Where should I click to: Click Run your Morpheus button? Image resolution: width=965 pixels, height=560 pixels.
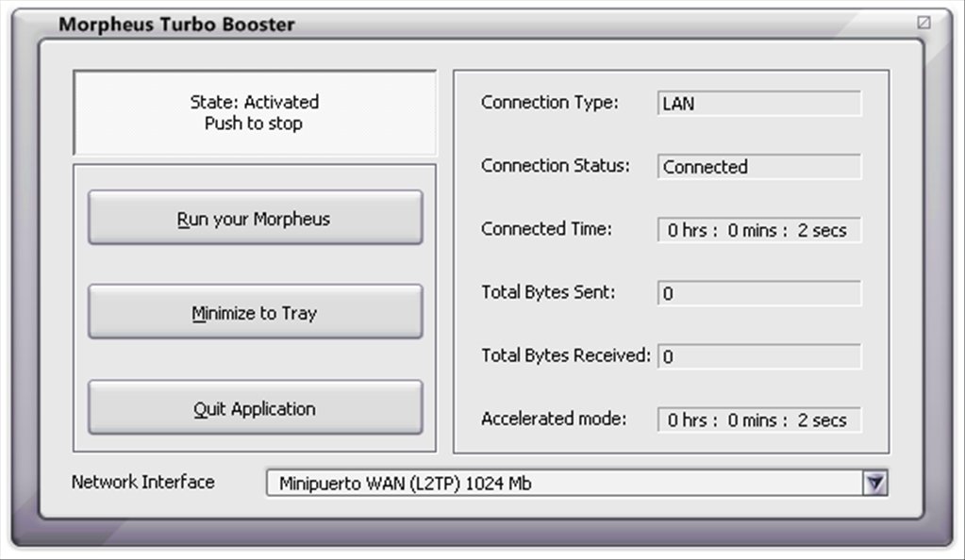coord(256,218)
